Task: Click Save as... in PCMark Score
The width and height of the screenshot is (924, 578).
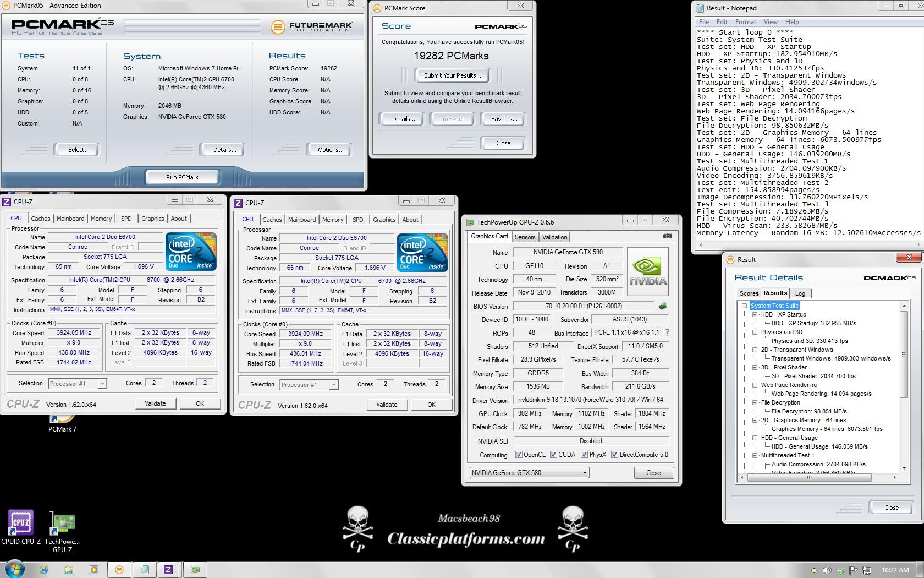Action: click(x=504, y=119)
